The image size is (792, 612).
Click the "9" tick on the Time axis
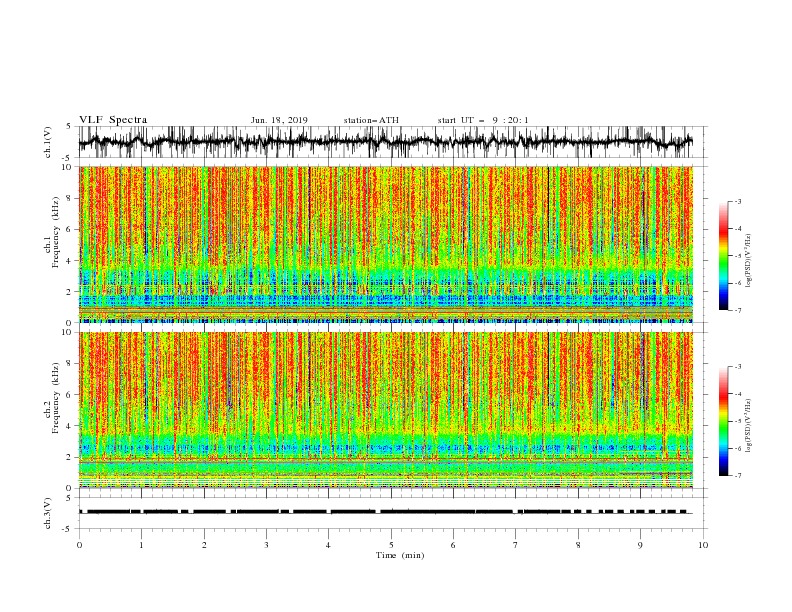pyautogui.click(x=640, y=545)
